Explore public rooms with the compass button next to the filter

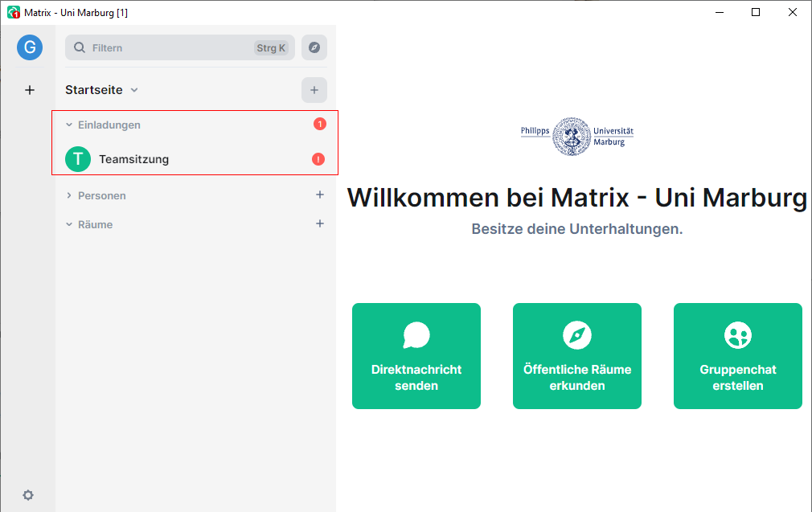point(314,47)
